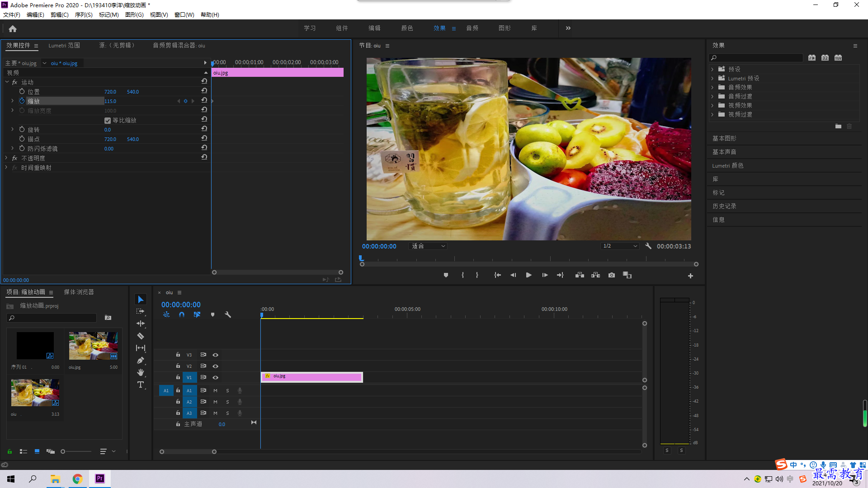Screen dimensions: 868x488
Task: Open playback resolution dropdown 1/2
Action: [x=620, y=246]
